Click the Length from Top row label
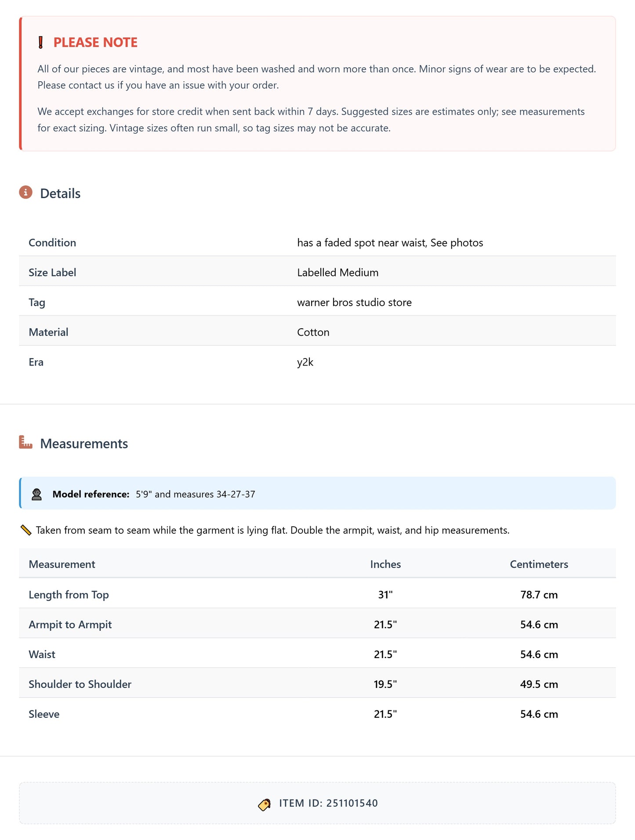Viewport: 635px width, 840px height. [x=69, y=594]
